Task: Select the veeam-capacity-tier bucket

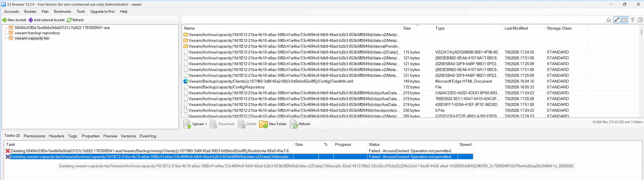Action: tap(32, 38)
